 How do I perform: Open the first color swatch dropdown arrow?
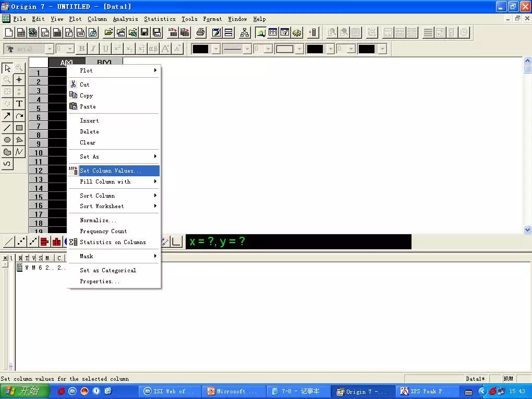tap(216, 49)
